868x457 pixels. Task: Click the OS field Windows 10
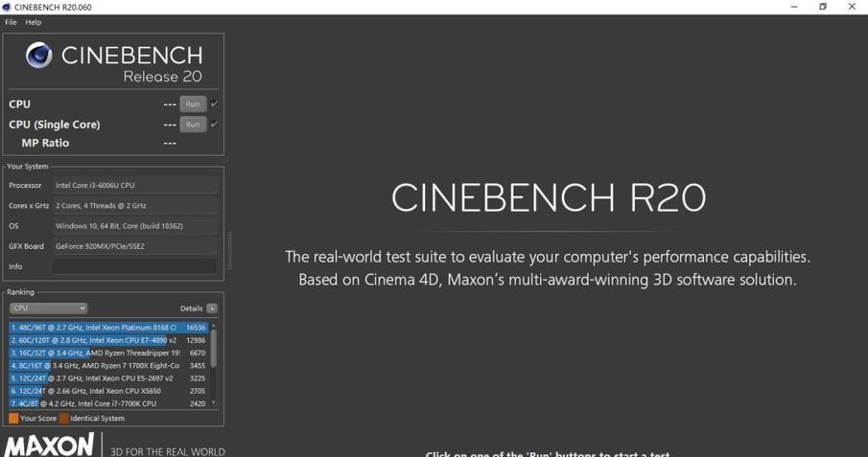click(x=134, y=226)
